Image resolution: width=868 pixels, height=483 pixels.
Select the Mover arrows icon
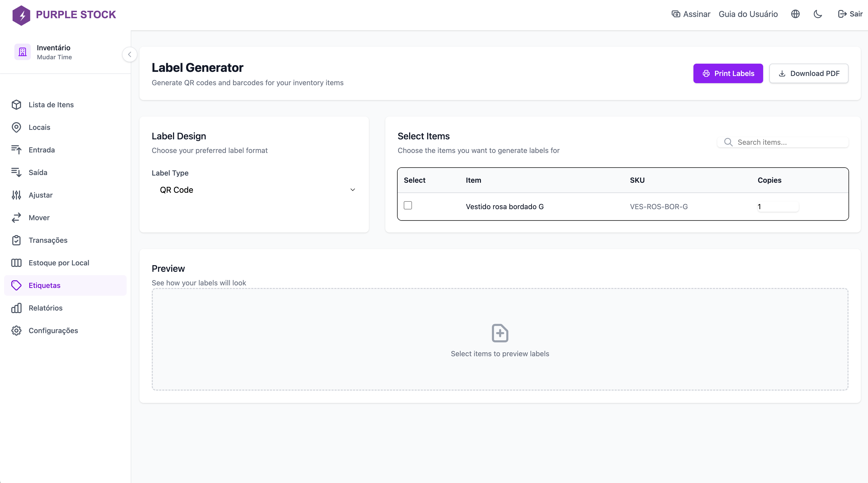pyautogui.click(x=16, y=218)
